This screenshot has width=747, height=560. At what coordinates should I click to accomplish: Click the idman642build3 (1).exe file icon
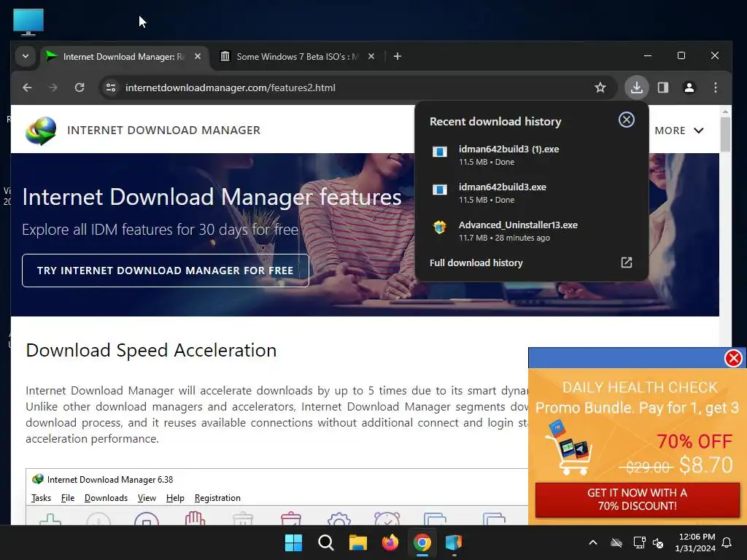click(x=439, y=152)
